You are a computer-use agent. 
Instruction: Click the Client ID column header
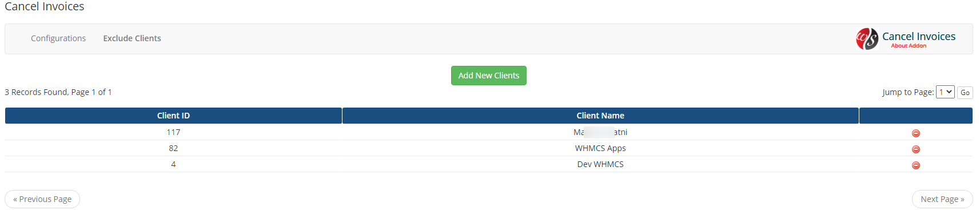tap(173, 116)
